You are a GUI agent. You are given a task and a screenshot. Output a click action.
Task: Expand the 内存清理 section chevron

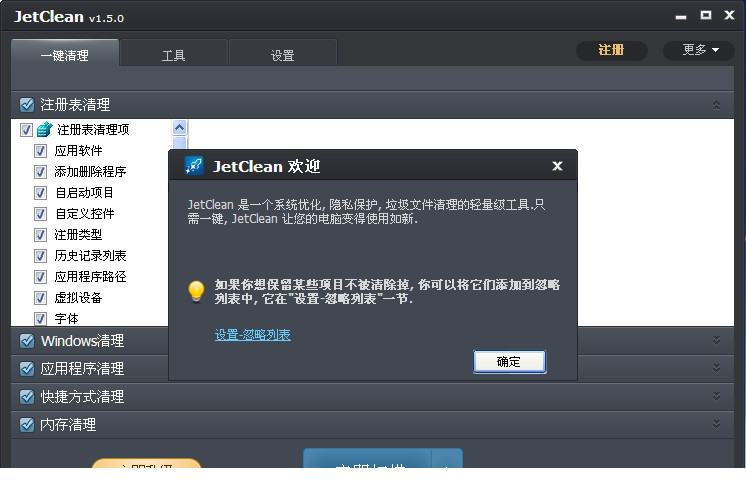pos(716,425)
